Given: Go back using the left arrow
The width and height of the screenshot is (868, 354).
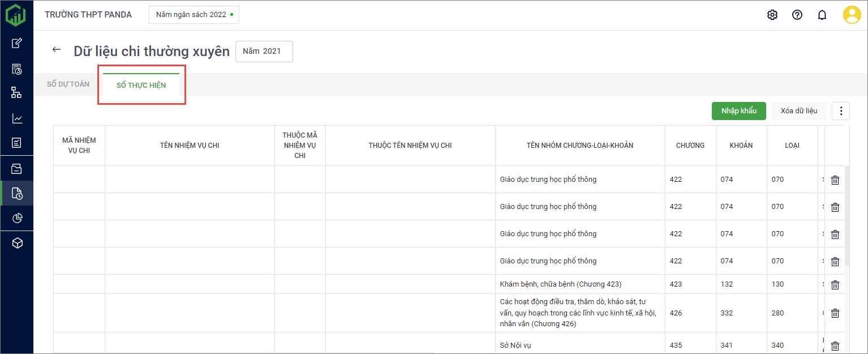Looking at the screenshot, I should [x=57, y=50].
